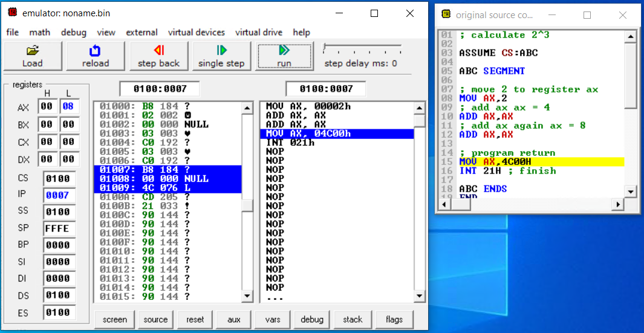Click source window vertical scroll down arrow

(629, 192)
